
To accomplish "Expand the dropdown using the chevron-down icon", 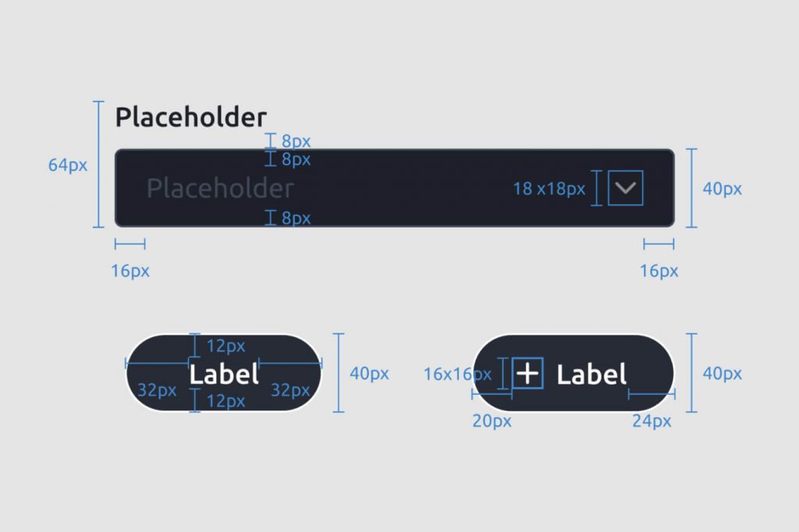I will (x=625, y=188).
